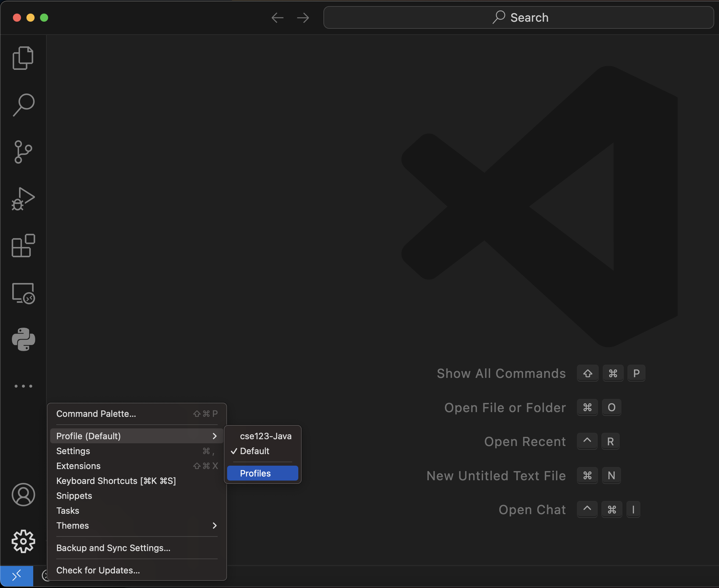The height and width of the screenshot is (588, 719).
Task: Open the Source Control panel icon
Action: [23, 151]
